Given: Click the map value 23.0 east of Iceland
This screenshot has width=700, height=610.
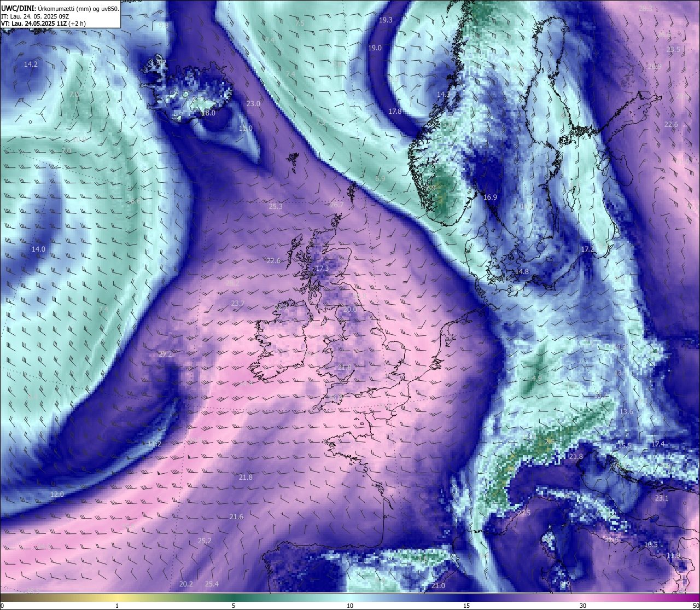Looking at the screenshot, I should (x=253, y=103).
